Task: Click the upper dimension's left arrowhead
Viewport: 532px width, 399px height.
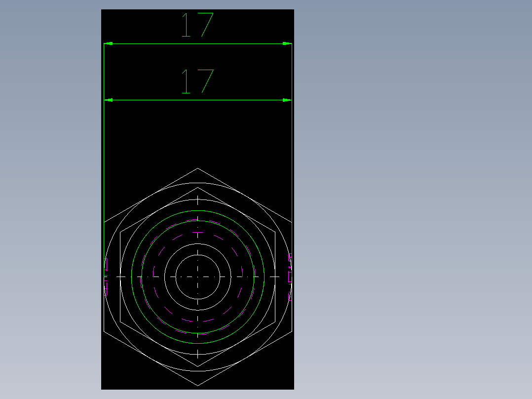Action: point(110,43)
